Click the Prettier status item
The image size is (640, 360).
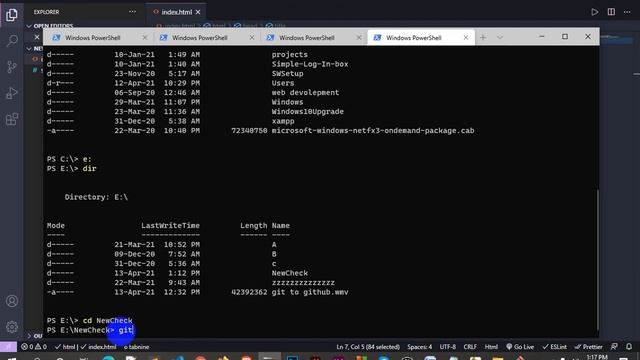click(x=588, y=347)
